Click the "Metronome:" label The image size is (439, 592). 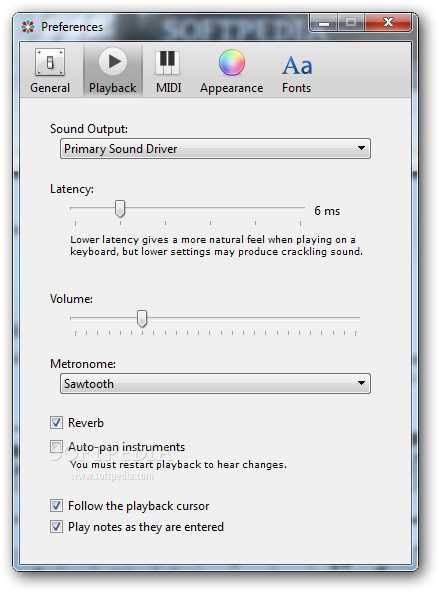(83, 364)
